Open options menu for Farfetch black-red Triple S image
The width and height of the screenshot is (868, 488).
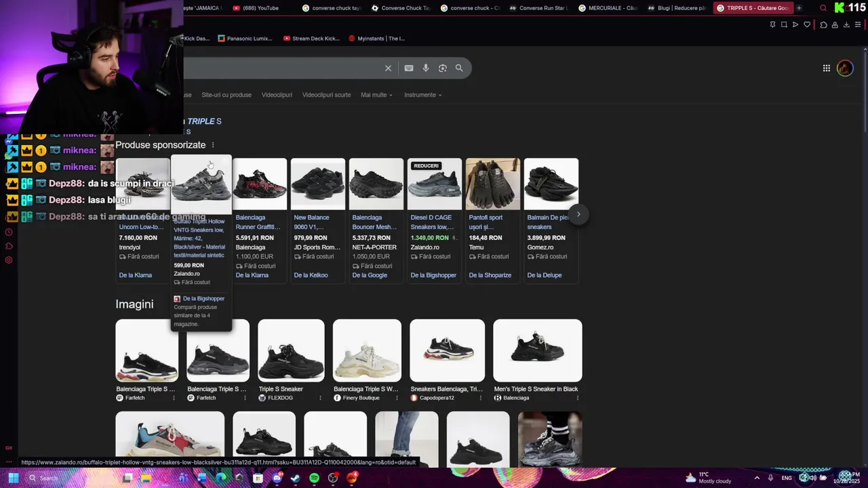point(174,398)
